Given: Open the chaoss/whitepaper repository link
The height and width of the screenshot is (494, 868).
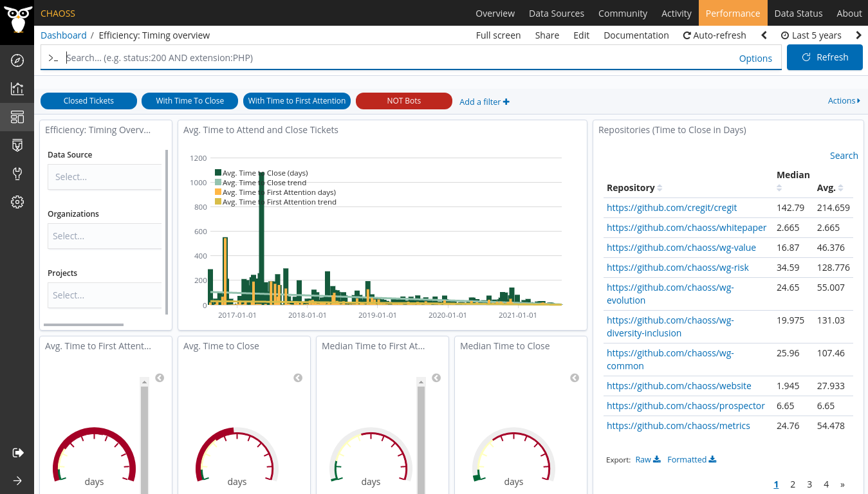Looking at the screenshot, I should [x=687, y=228].
